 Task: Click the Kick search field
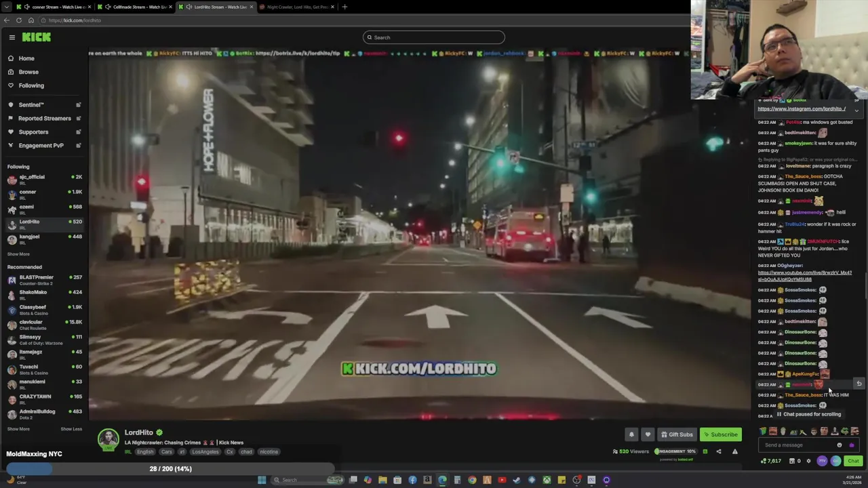(434, 37)
